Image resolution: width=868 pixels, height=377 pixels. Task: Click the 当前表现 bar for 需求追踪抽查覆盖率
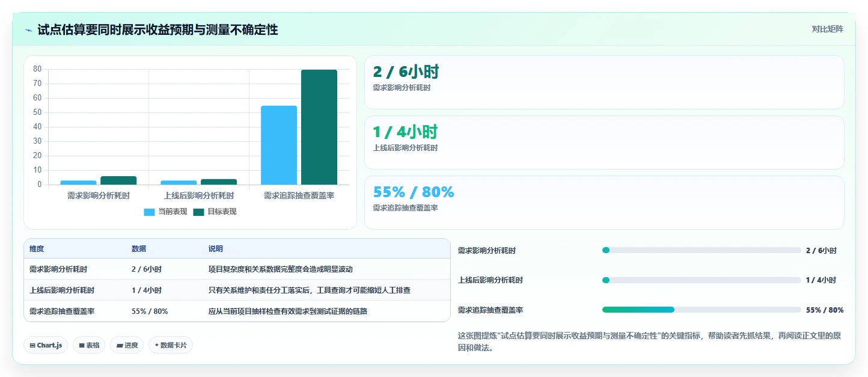(279, 145)
